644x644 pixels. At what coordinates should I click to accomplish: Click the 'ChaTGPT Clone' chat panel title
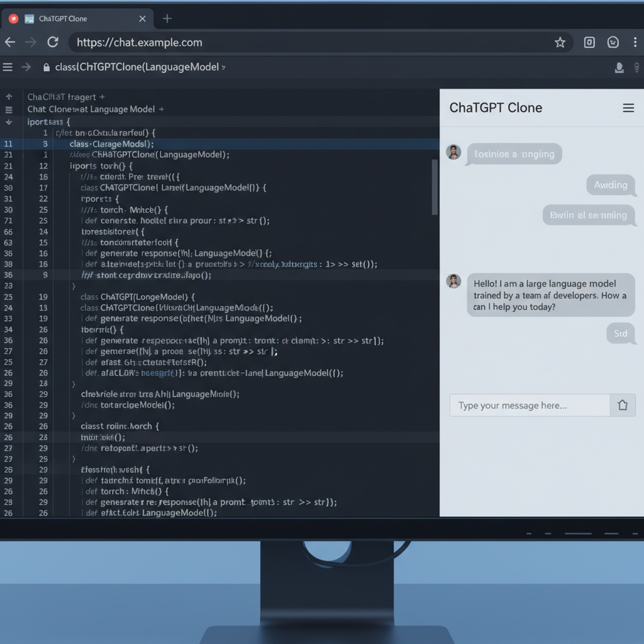click(496, 108)
